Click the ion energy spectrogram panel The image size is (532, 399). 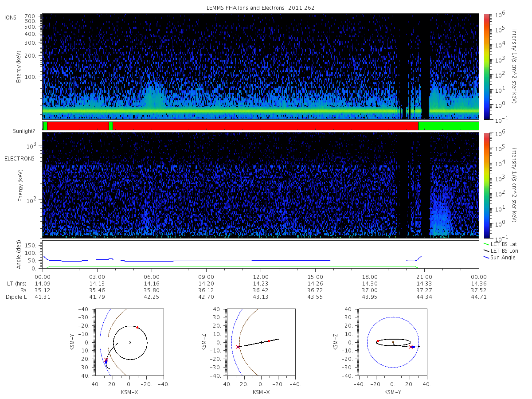tap(261, 66)
